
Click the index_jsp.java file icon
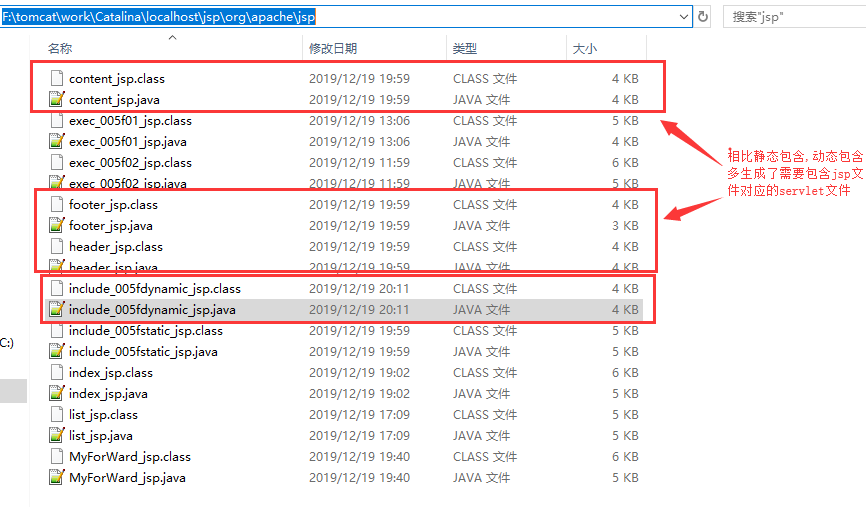tap(56, 393)
